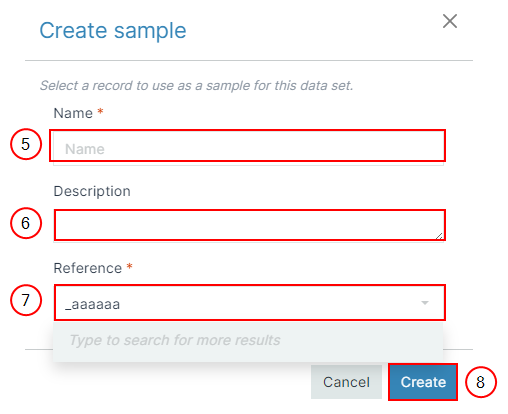Image resolution: width=508 pixels, height=414 pixels.
Task: Click the Name field label
Action: coord(73,113)
